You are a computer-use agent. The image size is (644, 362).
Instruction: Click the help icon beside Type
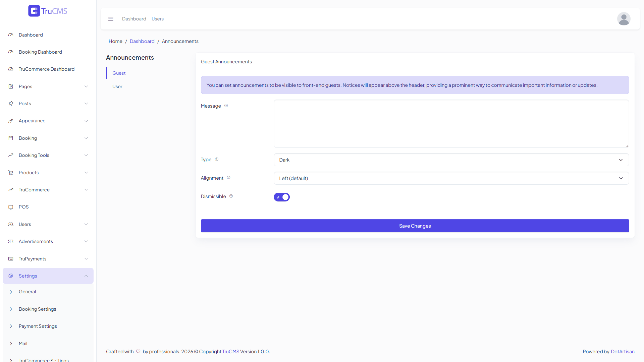click(217, 159)
